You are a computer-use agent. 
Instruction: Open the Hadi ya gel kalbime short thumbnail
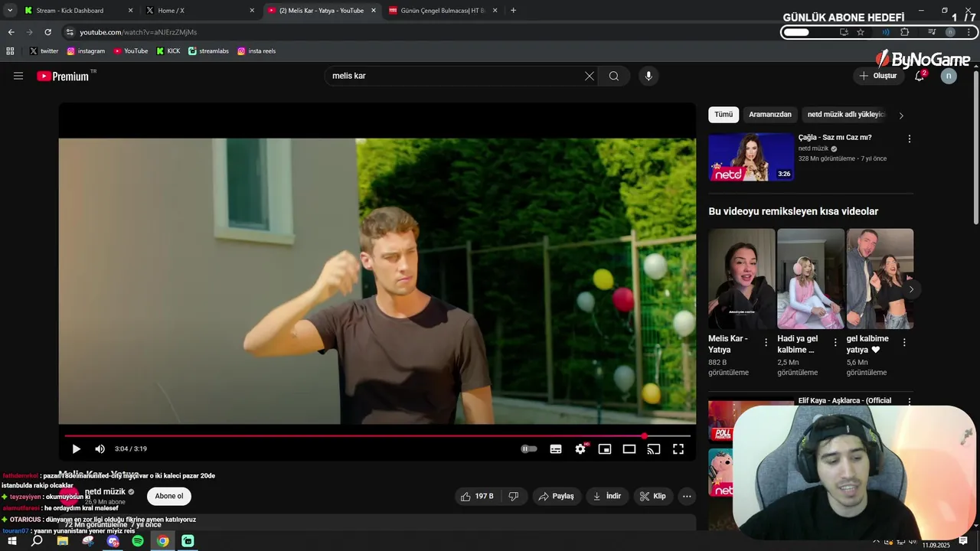(x=811, y=279)
